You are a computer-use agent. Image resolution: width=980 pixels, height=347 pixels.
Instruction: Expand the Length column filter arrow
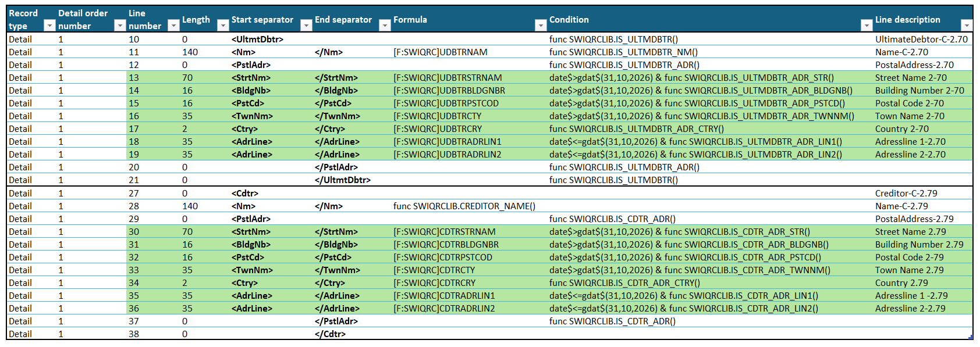click(x=222, y=26)
